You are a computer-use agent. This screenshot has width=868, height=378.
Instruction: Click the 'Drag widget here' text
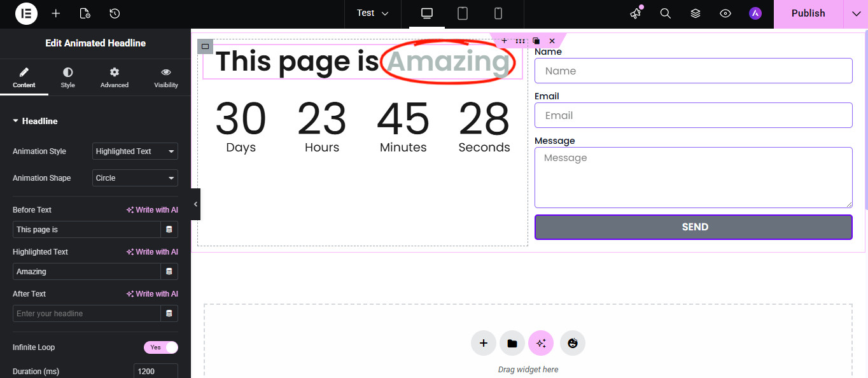coord(528,369)
